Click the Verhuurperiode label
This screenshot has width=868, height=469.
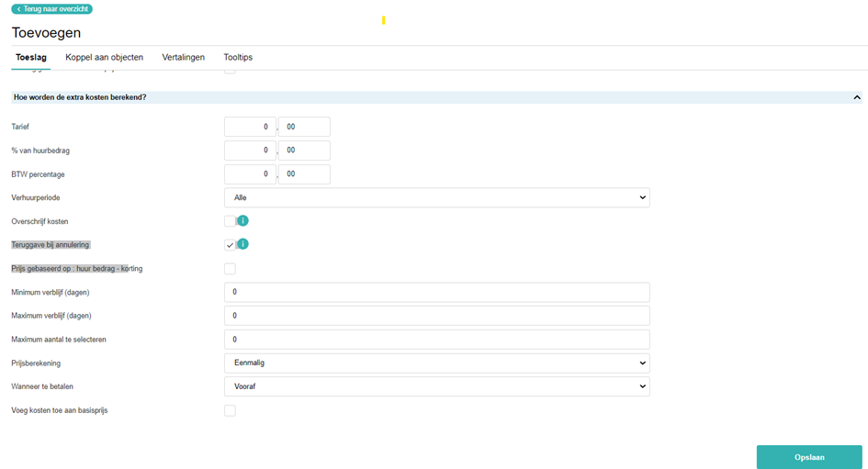[x=36, y=197]
